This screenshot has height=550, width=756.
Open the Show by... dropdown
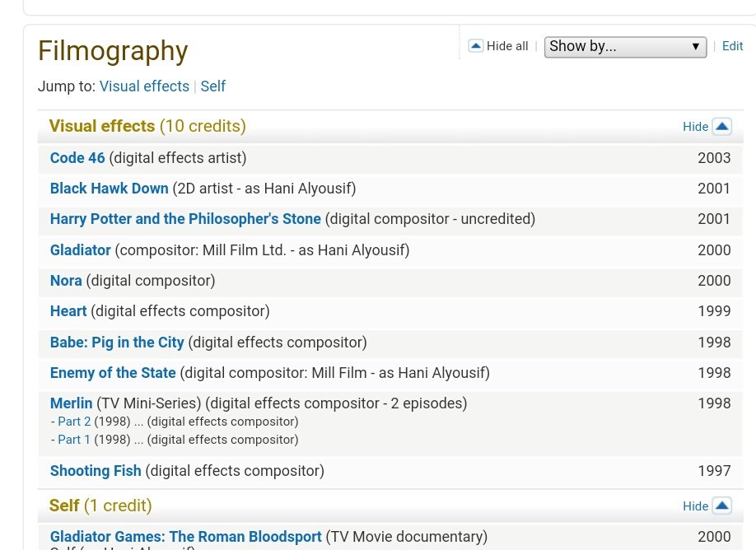[625, 47]
